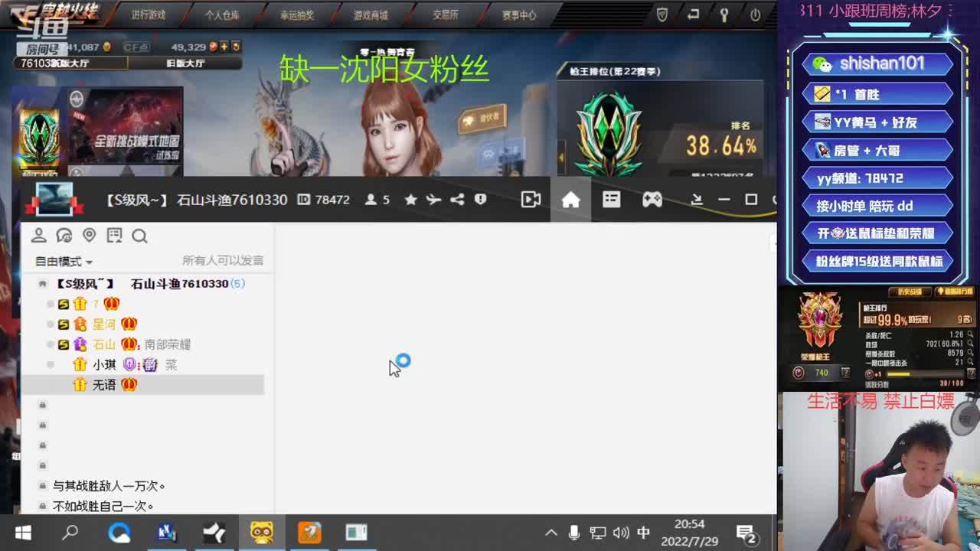
Task: Expand hidden system tray icons chevron
Action: coord(550,533)
